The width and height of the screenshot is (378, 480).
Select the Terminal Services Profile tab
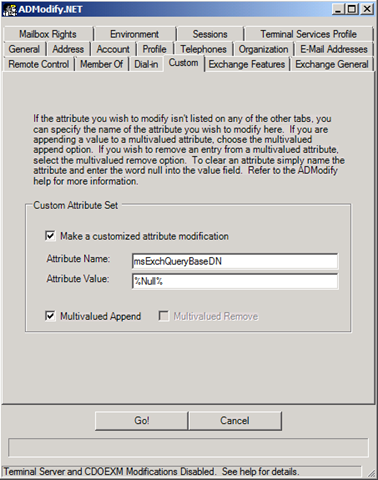coord(309,34)
